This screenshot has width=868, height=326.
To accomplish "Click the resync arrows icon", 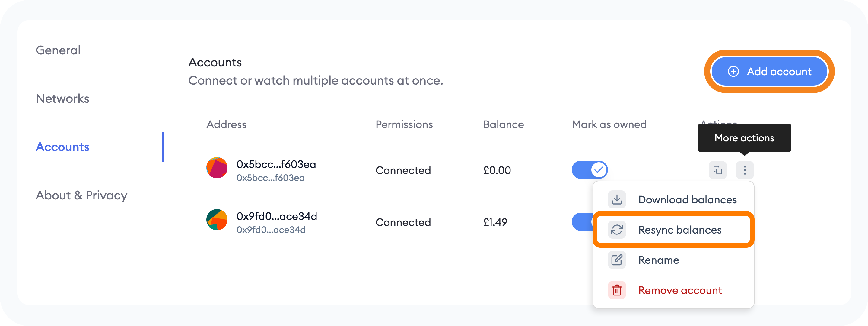I will point(617,230).
